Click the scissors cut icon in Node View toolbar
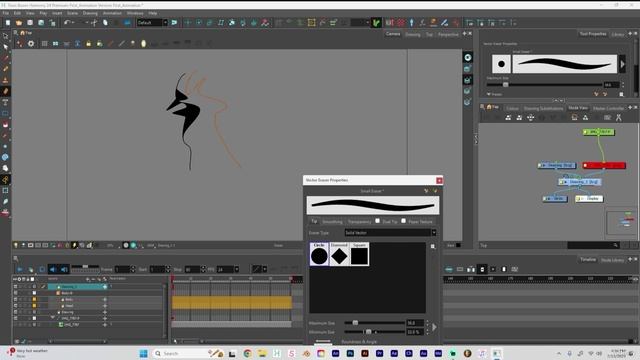 tap(618, 118)
